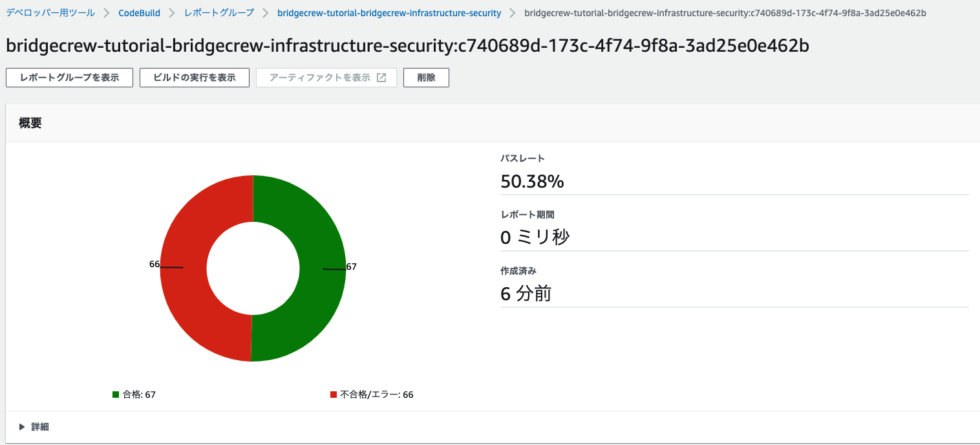
Task: Click the 作成済み label
Action: pos(518,270)
